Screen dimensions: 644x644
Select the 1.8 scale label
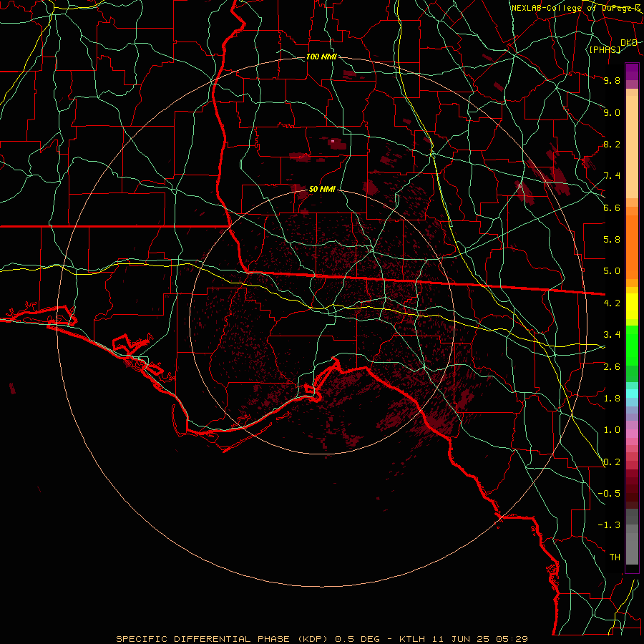point(612,399)
